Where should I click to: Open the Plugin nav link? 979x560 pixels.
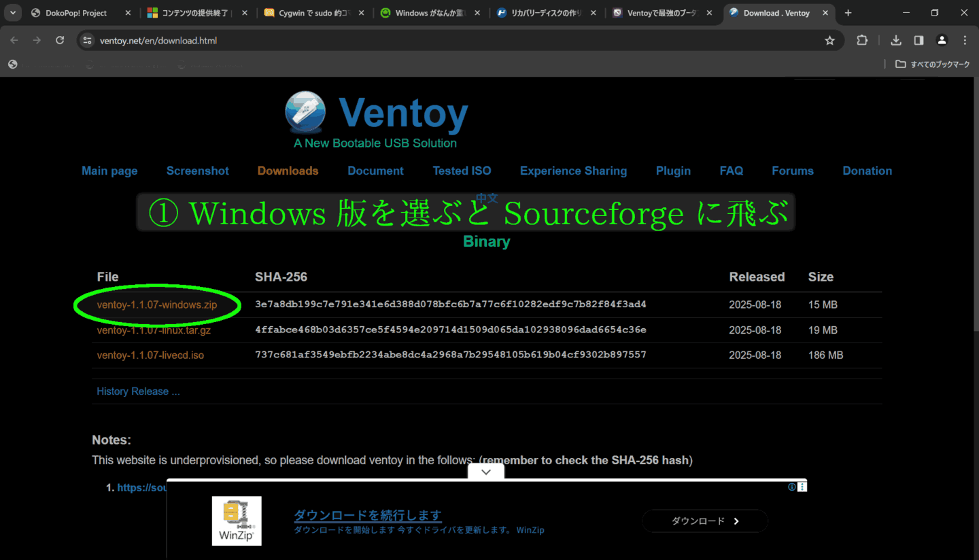pyautogui.click(x=673, y=171)
